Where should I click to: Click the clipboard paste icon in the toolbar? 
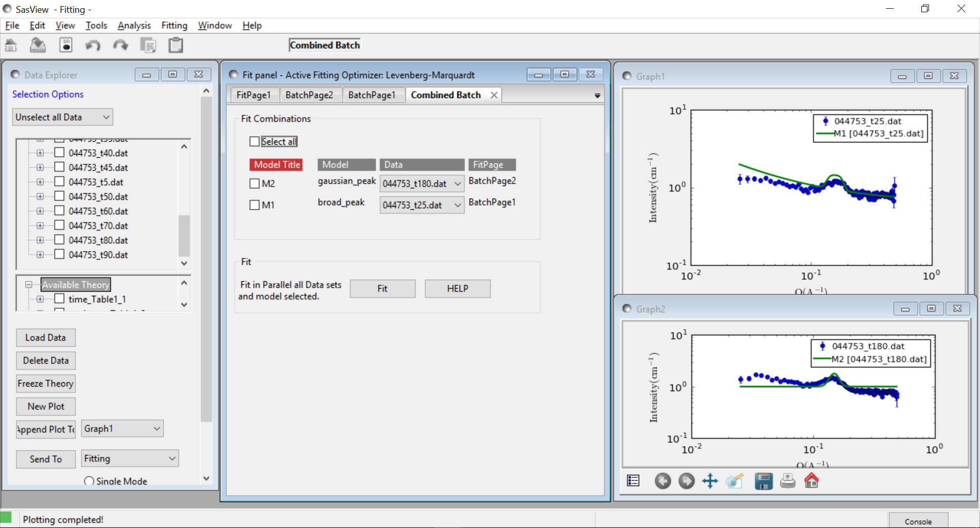(x=176, y=46)
